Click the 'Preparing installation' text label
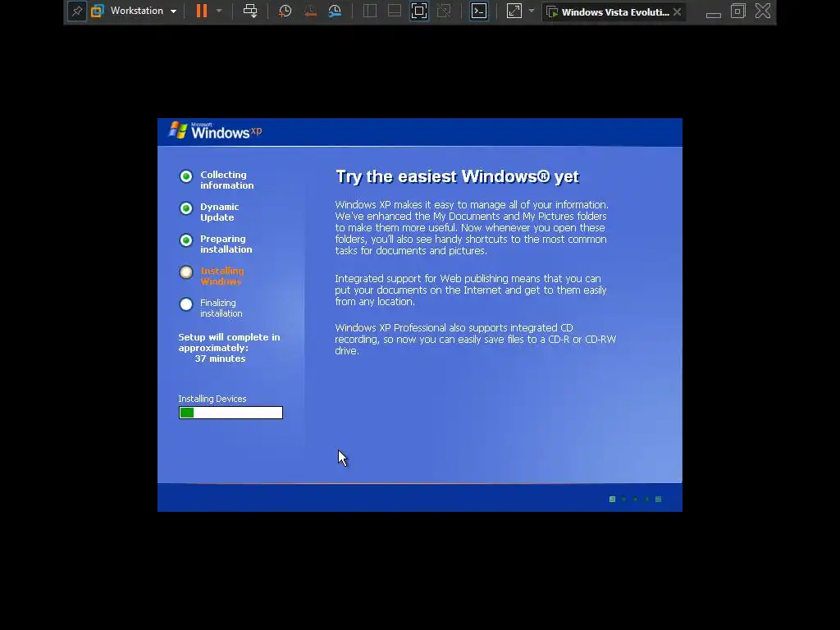Viewport: 840px width, 630px height. [226, 244]
